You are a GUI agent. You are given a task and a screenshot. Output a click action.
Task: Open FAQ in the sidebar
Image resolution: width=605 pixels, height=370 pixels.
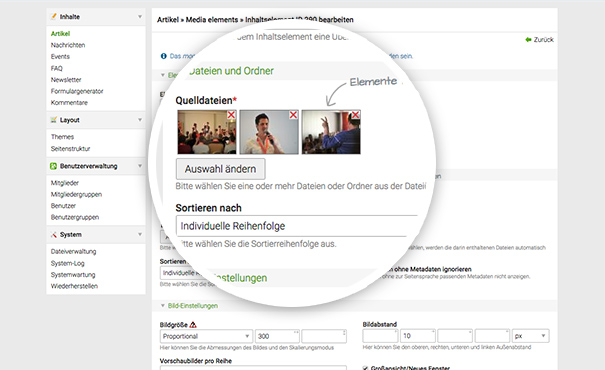pyautogui.click(x=56, y=68)
